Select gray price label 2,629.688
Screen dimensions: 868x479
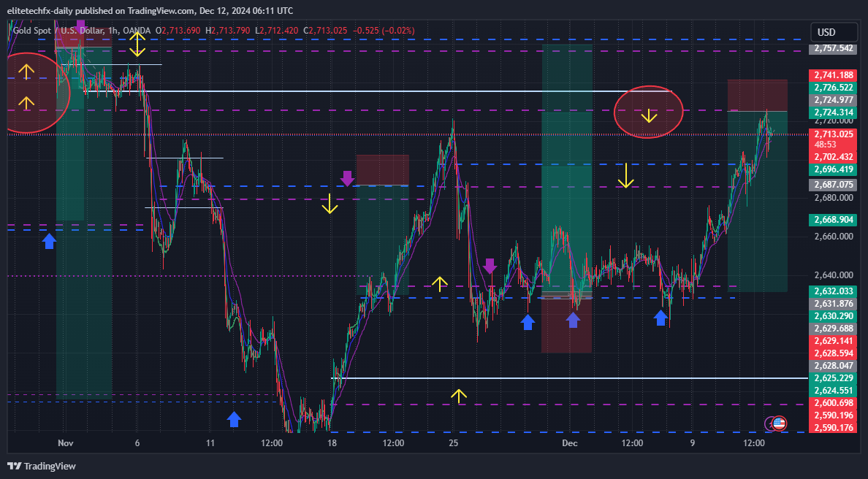pyautogui.click(x=834, y=328)
